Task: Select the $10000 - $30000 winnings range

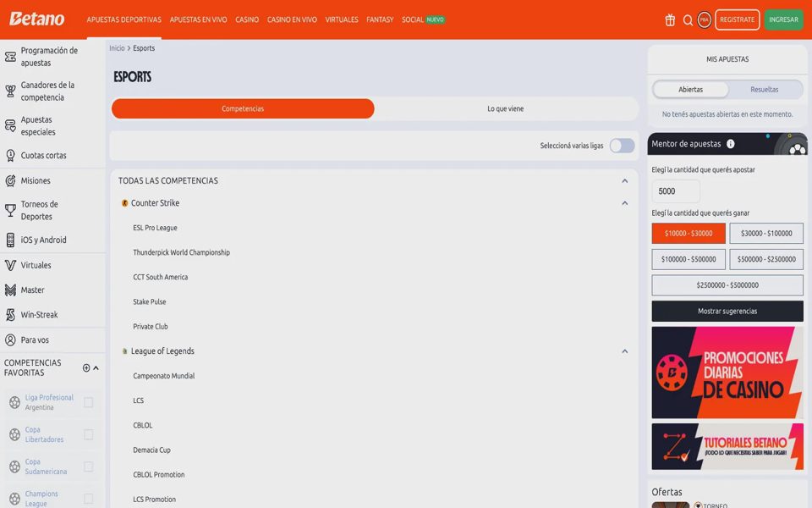Action: tap(689, 234)
